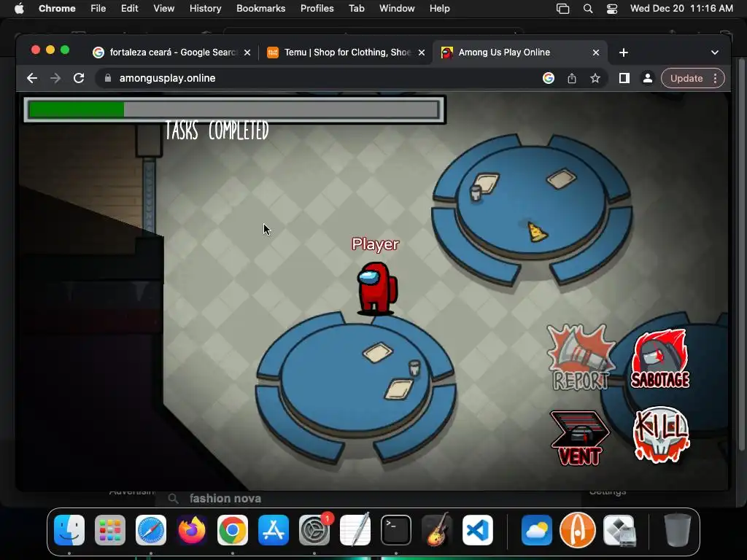
Task: Launch Safari from the Dock
Action: (x=151, y=530)
